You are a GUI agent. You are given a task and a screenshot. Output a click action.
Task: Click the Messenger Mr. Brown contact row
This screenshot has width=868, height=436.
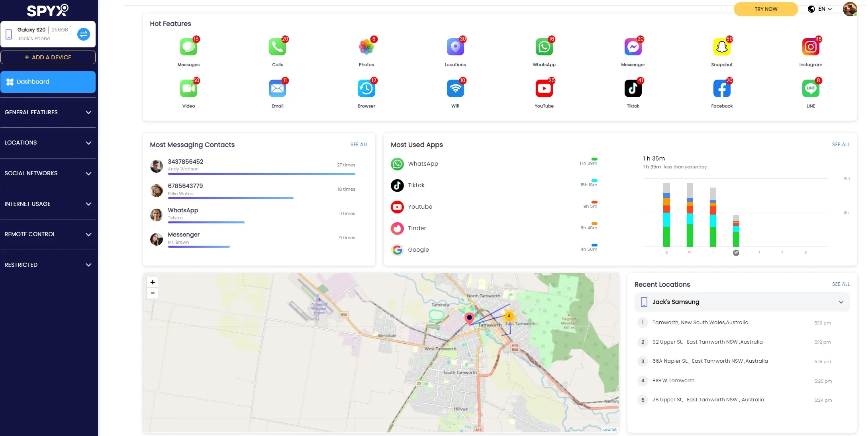click(x=253, y=239)
